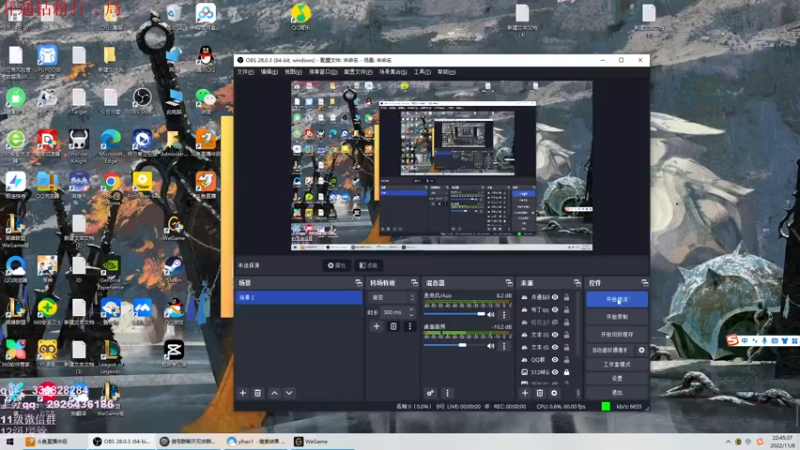800x450 pixels.
Task: Open Google Chrome desktop shortcut
Action: pos(110,187)
